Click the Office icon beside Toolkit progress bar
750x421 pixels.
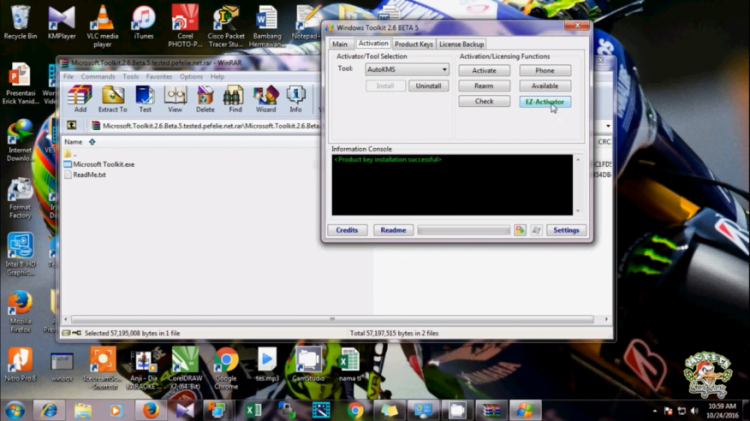click(519, 230)
